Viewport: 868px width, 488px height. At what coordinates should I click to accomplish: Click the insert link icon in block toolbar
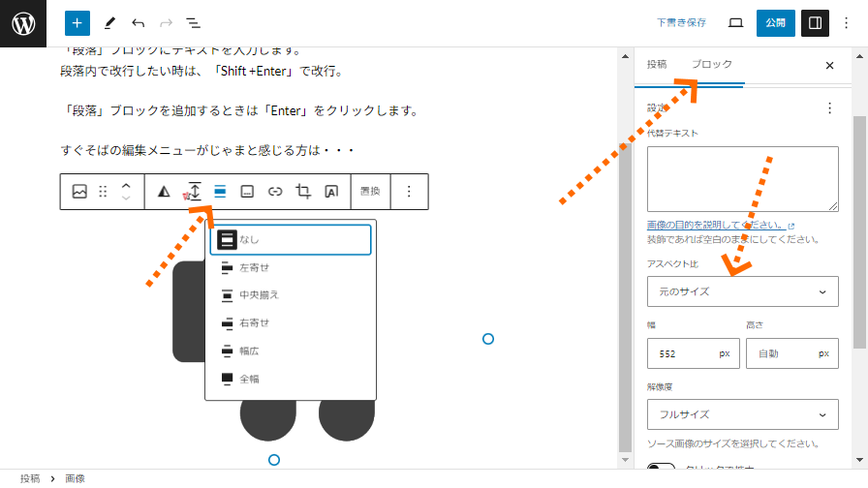tap(275, 192)
